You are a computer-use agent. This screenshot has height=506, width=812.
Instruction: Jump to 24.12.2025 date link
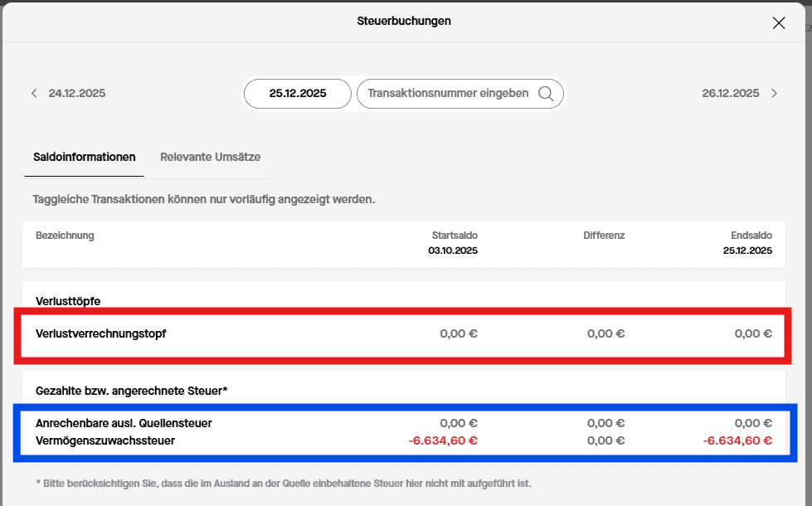(77, 94)
